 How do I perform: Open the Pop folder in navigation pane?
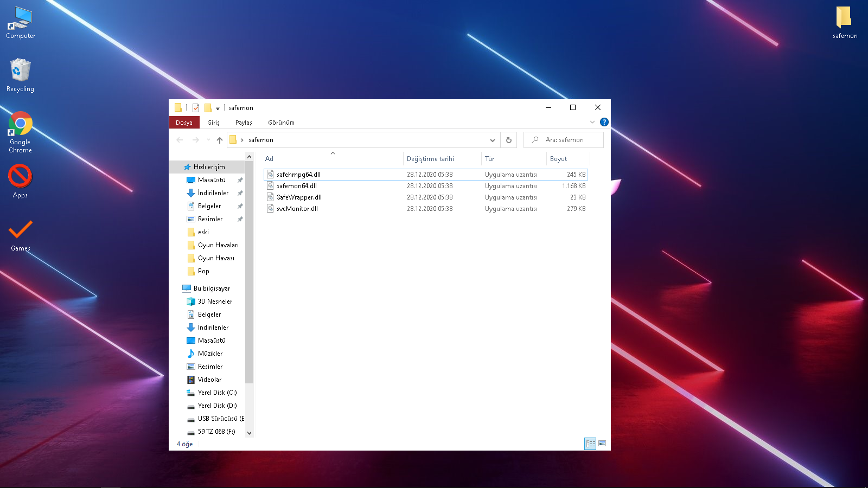203,271
